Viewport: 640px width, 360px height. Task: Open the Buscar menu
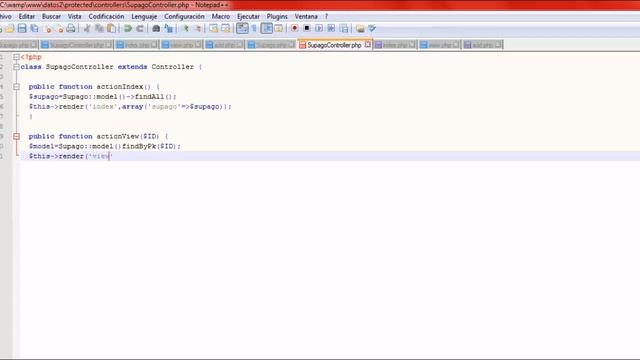(x=51, y=16)
